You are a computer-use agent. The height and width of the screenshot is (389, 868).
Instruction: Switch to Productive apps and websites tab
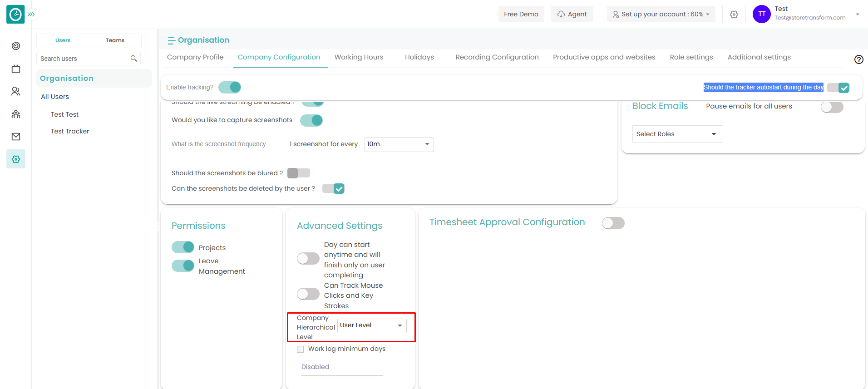(x=604, y=57)
